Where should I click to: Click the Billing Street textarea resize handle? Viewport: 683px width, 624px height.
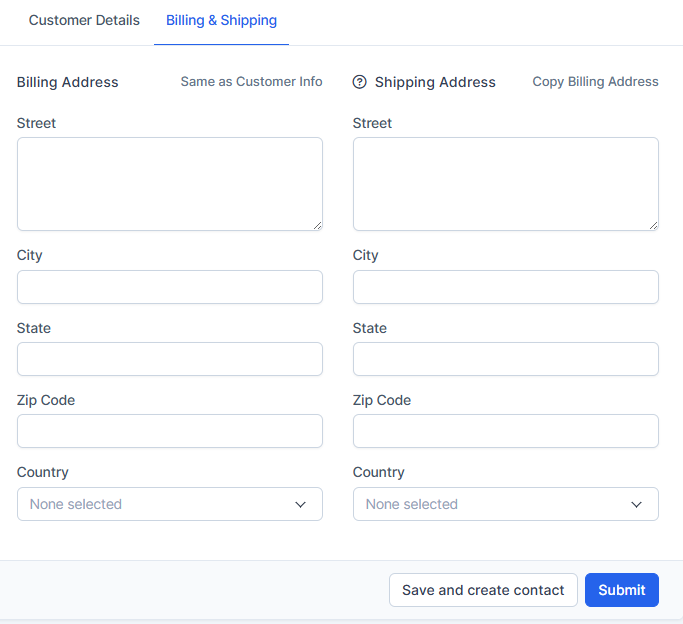click(x=317, y=225)
